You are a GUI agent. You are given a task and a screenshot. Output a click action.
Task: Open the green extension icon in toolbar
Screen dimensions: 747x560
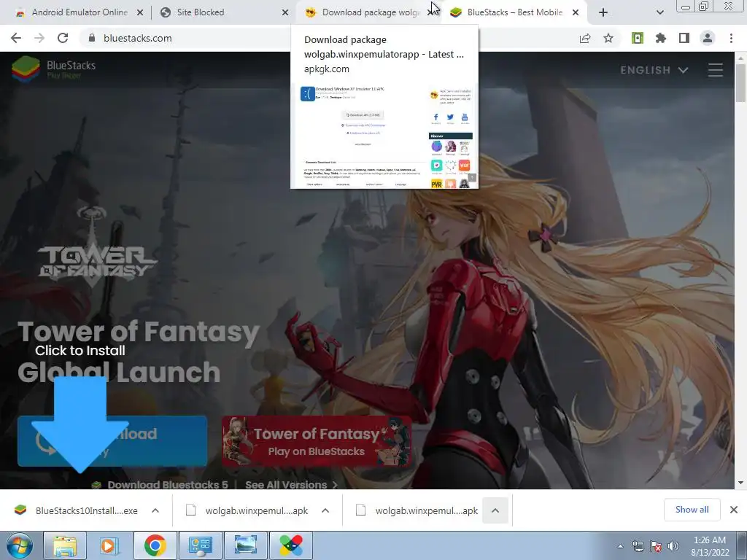pos(638,38)
